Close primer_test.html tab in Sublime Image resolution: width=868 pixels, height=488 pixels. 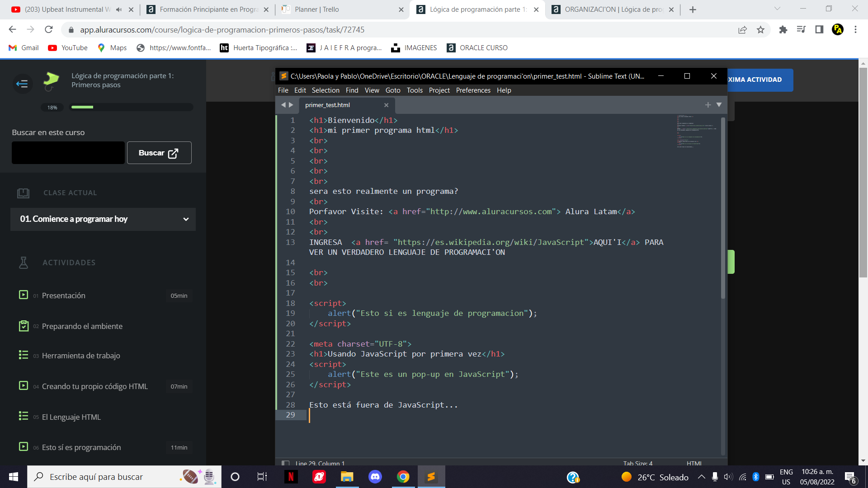coord(386,105)
